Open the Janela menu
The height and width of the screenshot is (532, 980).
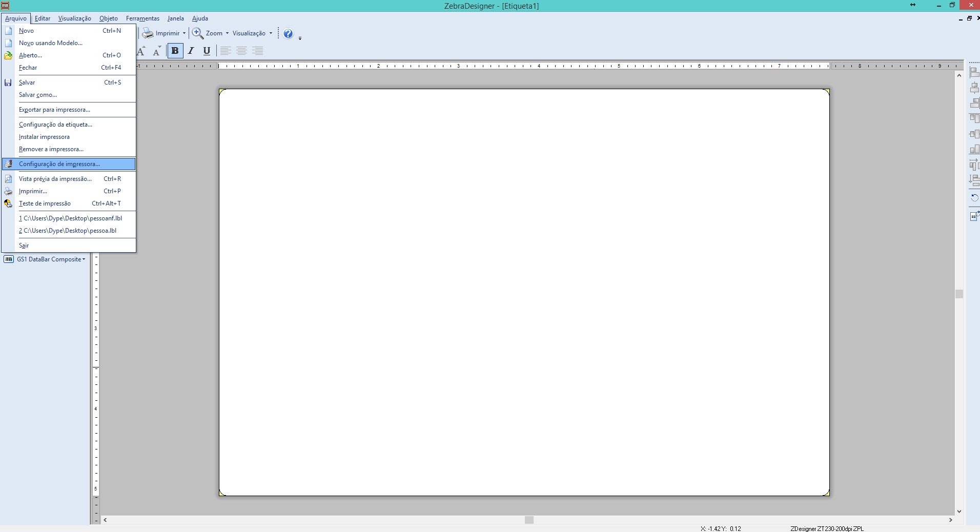click(176, 18)
